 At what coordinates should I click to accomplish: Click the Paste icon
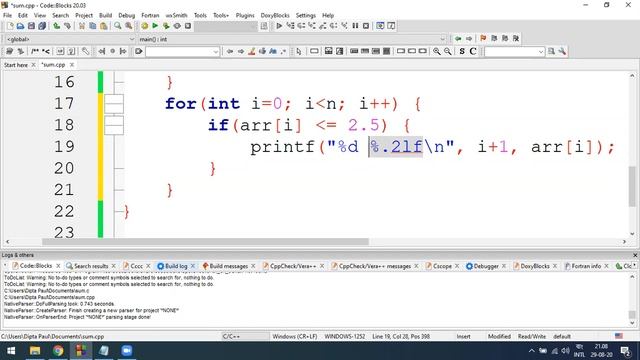[104, 26]
